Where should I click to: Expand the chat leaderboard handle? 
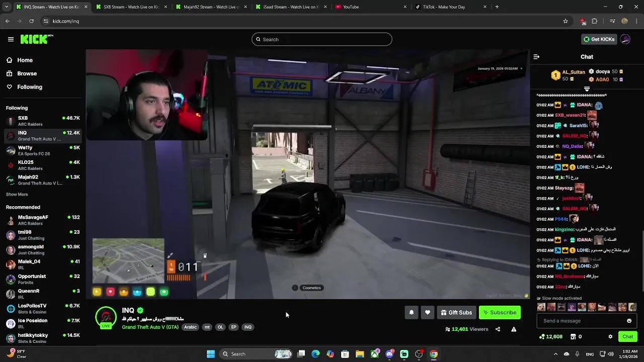(587, 89)
